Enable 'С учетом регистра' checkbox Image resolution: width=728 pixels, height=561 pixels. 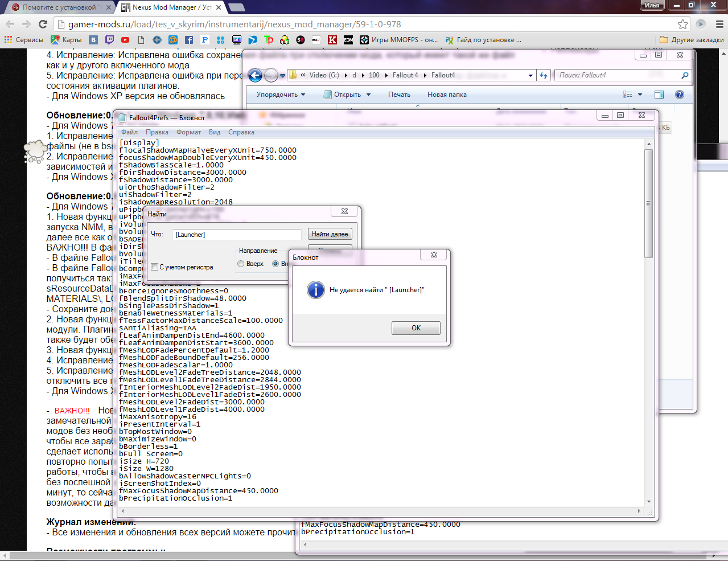[155, 267]
